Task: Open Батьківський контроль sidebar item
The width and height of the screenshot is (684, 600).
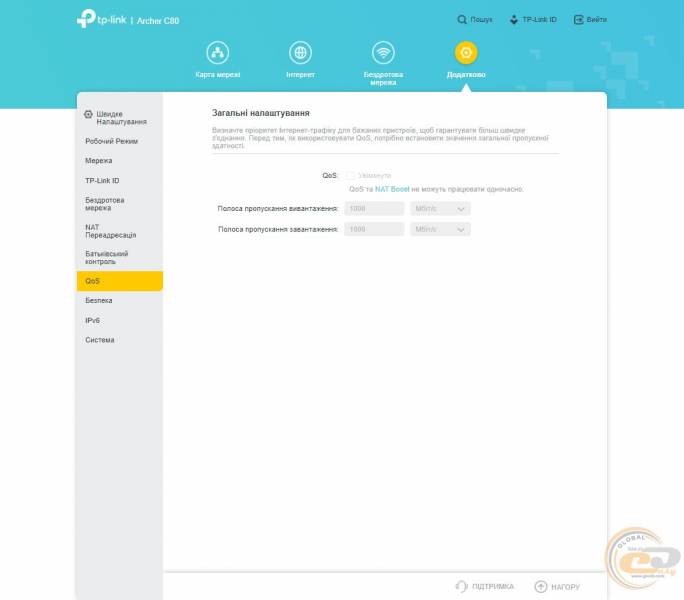Action: [x=106, y=257]
